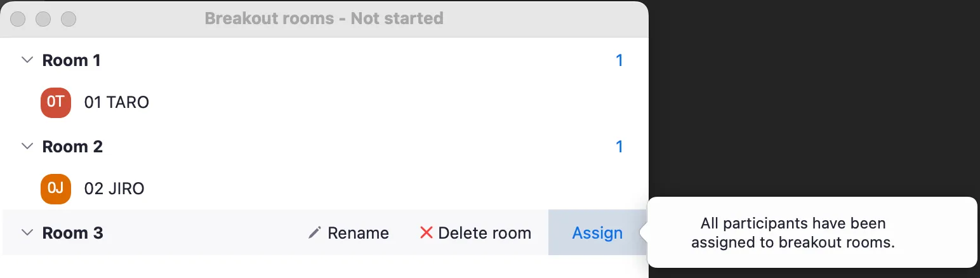Select the Room 1 heading
This screenshot has height=278, width=980.
72,60
